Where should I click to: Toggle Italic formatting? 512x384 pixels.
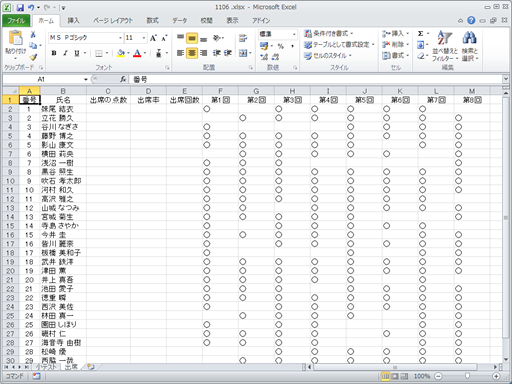[x=65, y=53]
